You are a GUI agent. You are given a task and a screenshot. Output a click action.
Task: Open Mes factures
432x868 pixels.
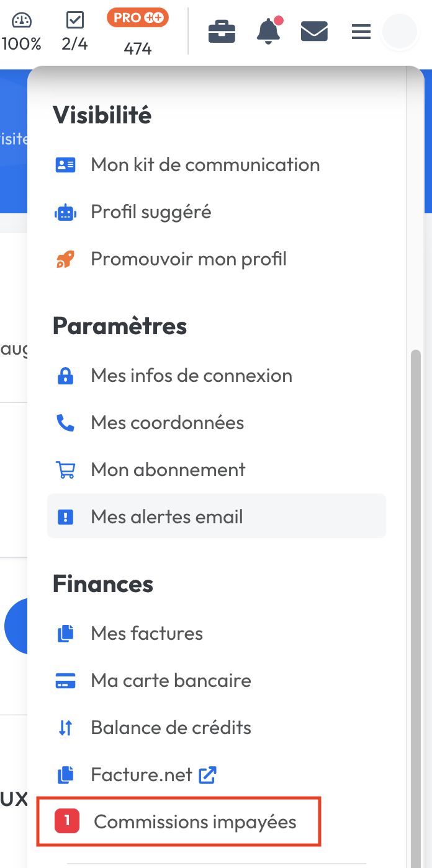coord(146,634)
